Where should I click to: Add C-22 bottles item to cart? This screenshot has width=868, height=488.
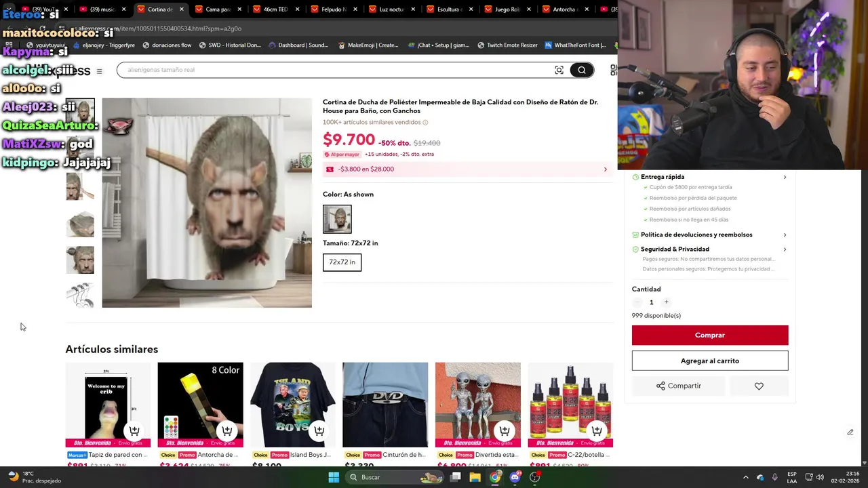tap(597, 430)
